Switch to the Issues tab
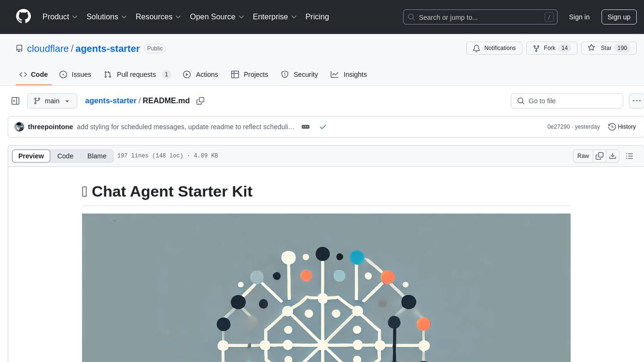 pos(75,74)
